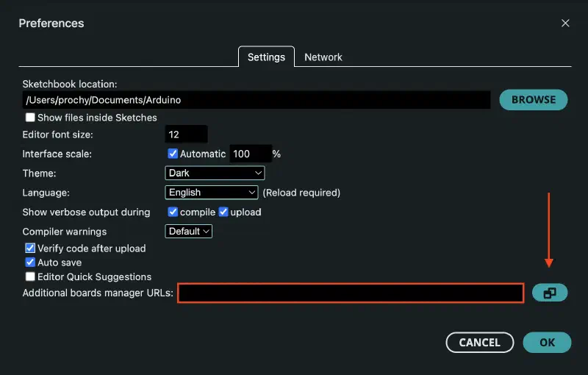Open the additional boards URLs editor icon
This screenshot has height=375, width=588.
(x=550, y=293)
